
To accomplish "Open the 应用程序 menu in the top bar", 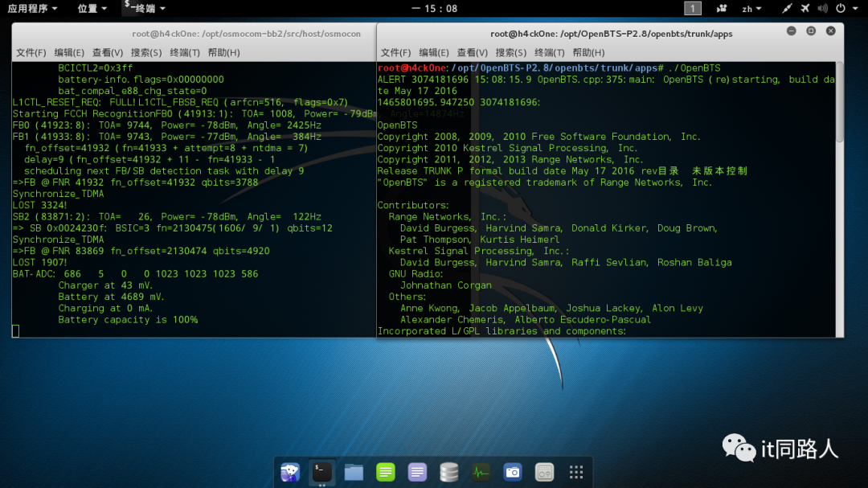I will (x=32, y=8).
